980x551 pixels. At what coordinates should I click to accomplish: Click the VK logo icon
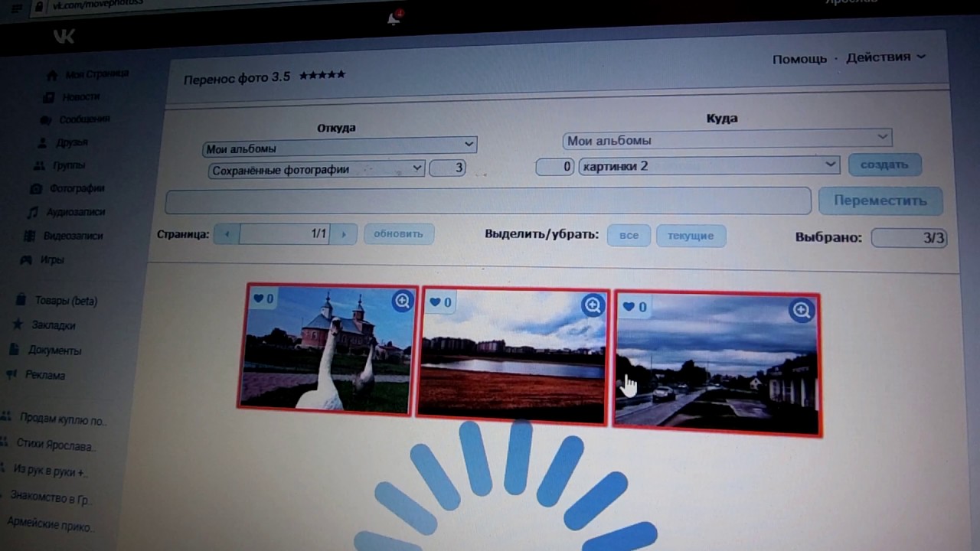(64, 37)
